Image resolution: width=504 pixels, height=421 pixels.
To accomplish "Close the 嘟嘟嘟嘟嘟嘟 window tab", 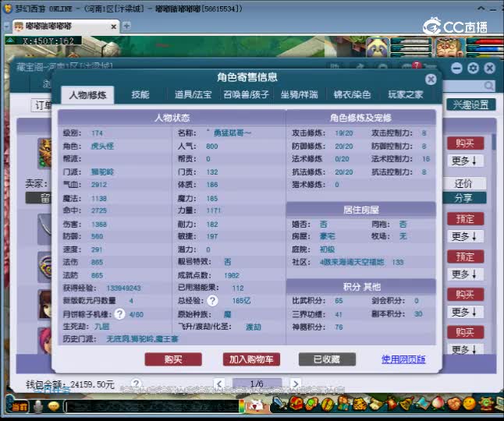I will 113,27.
